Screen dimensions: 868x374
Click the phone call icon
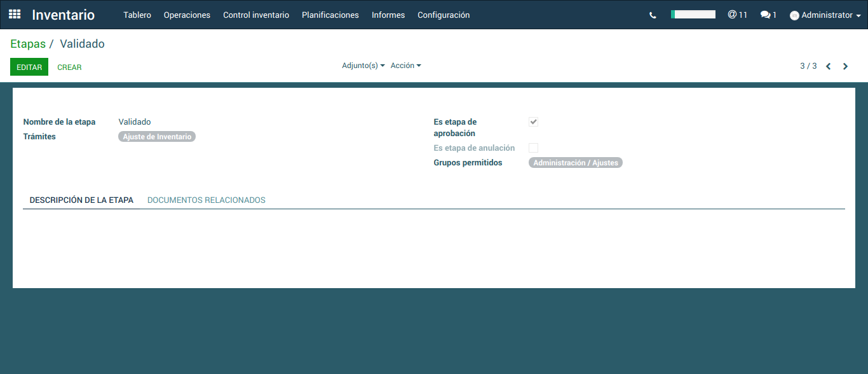click(x=653, y=15)
